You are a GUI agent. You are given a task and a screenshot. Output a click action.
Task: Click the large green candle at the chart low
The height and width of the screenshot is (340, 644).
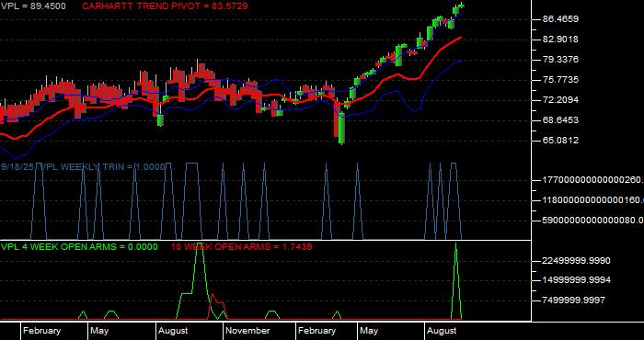pos(341,128)
